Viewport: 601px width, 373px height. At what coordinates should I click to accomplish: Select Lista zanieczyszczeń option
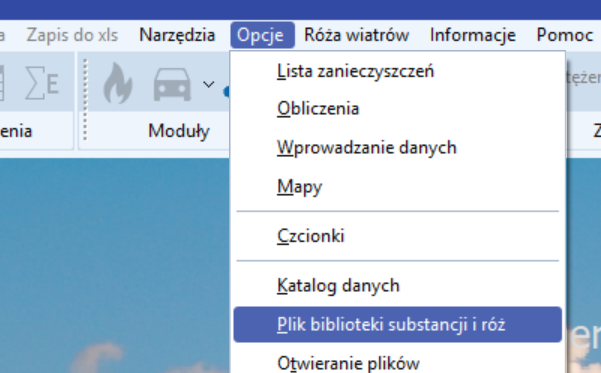point(397,71)
